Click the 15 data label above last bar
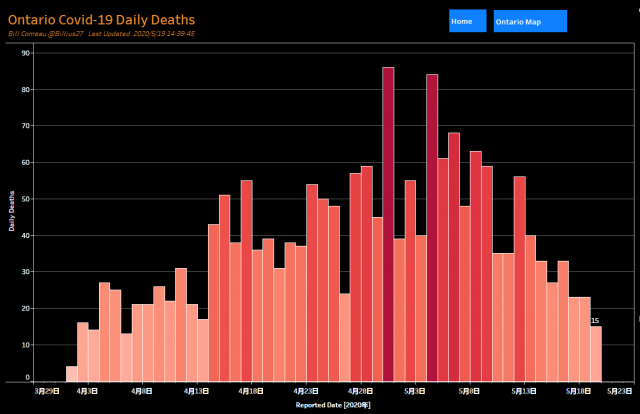Image resolution: width=640 pixels, height=414 pixels. [595, 321]
